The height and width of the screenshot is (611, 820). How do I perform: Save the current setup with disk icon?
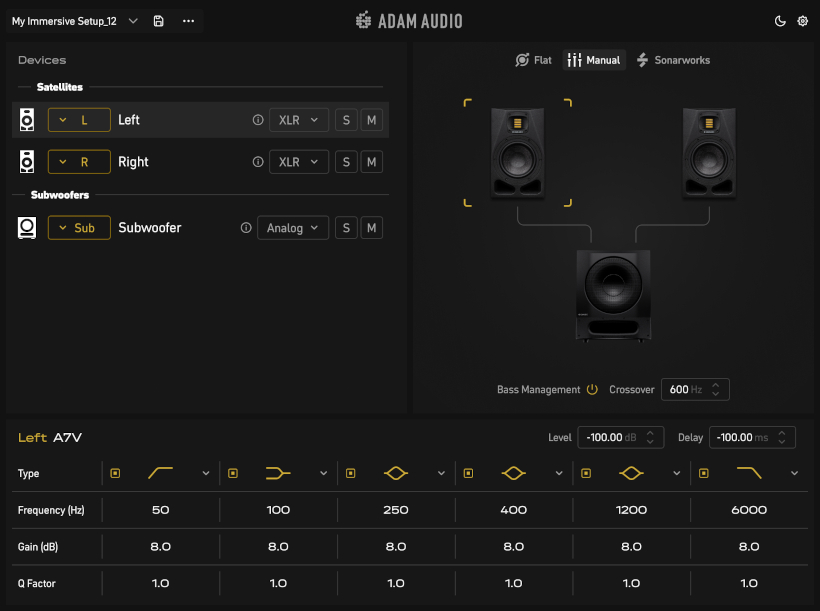pos(158,21)
